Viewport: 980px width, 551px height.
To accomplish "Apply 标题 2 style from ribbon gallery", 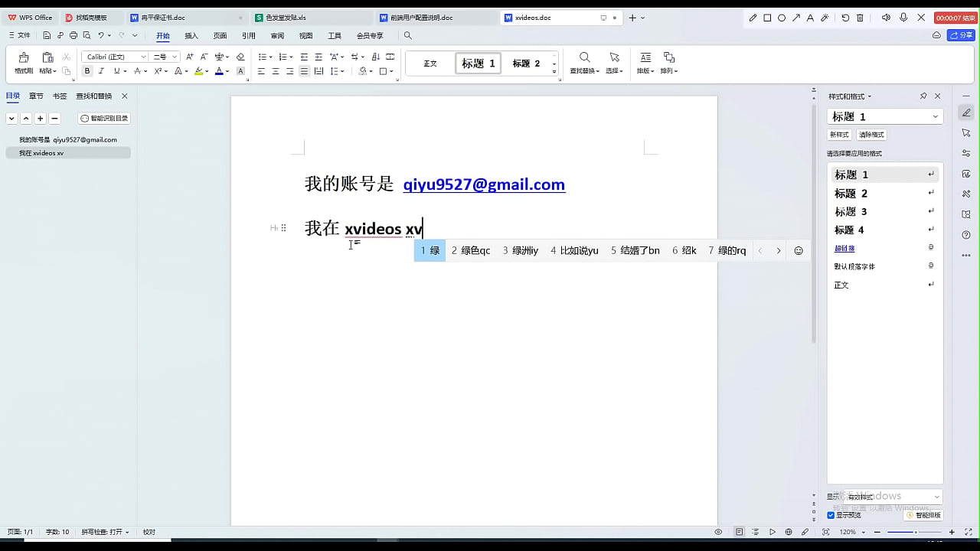I will tap(526, 64).
